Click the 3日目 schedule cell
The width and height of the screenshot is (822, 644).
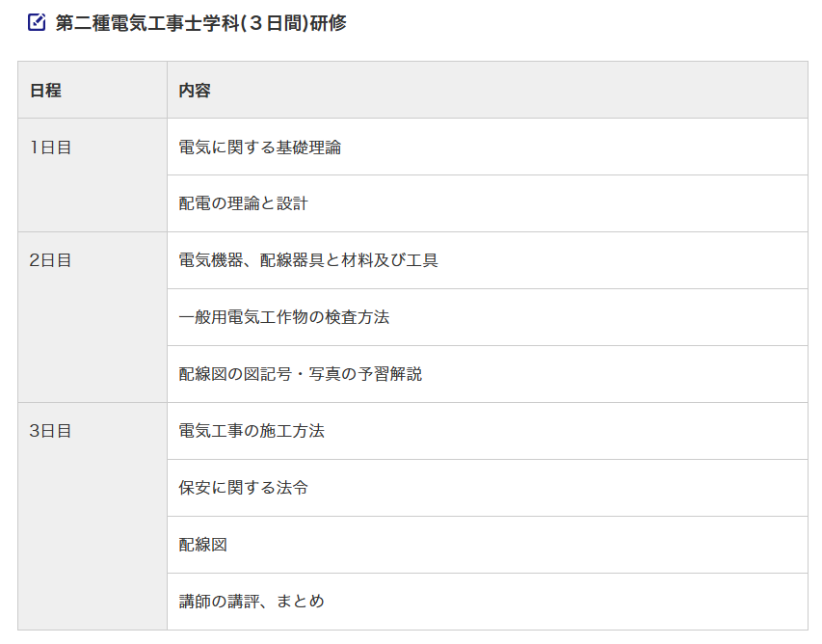point(50,431)
